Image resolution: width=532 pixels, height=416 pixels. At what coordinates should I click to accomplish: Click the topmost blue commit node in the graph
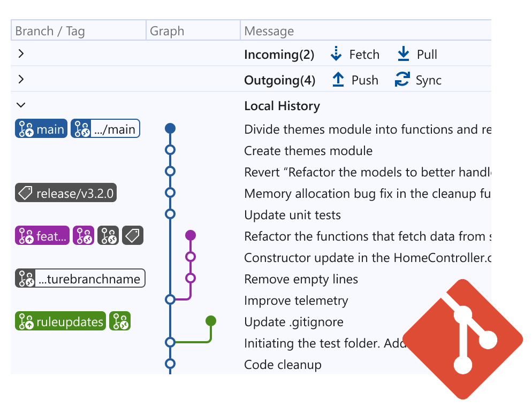(x=170, y=128)
